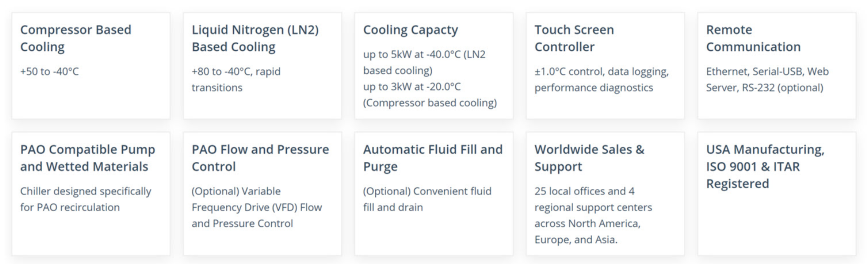The image size is (868, 264).
Task: Select the Compressor Based Cooling card
Action: (91, 66)
